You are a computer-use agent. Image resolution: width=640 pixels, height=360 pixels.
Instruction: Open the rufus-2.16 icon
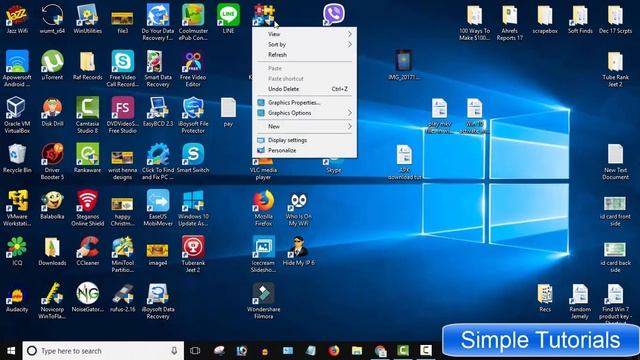coord(122,298)
